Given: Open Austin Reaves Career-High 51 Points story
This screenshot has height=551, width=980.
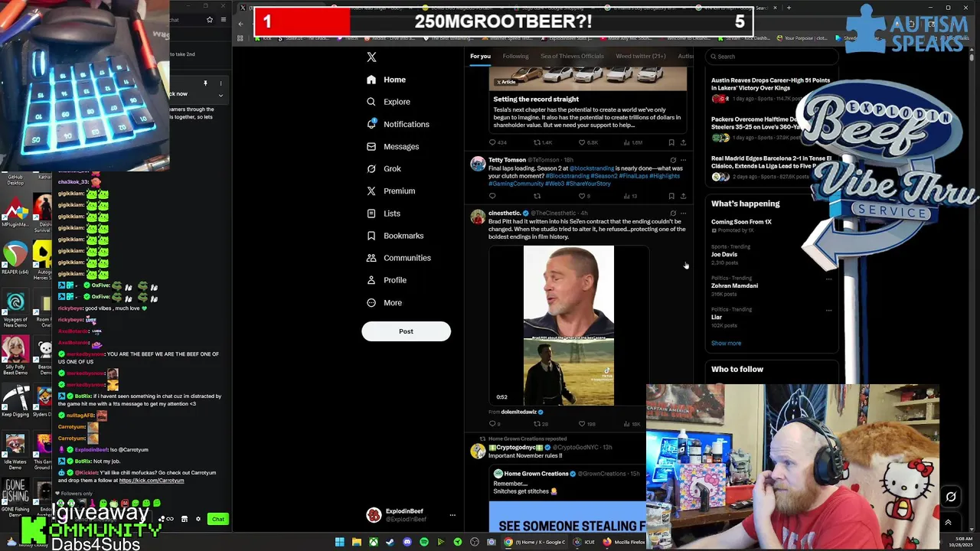Looking at the screenshot, I should tap(770, 84).
